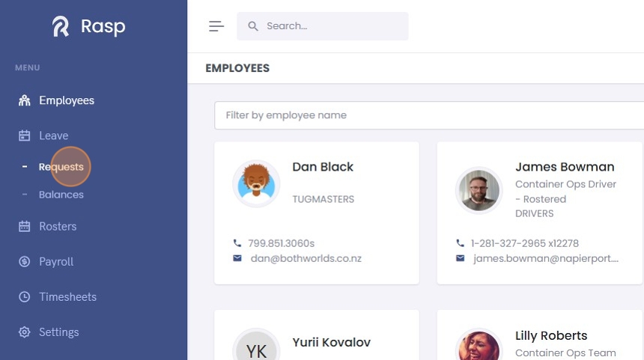
Task: Click the Container Ops Driver role text
Action: (x=565, y=192)
